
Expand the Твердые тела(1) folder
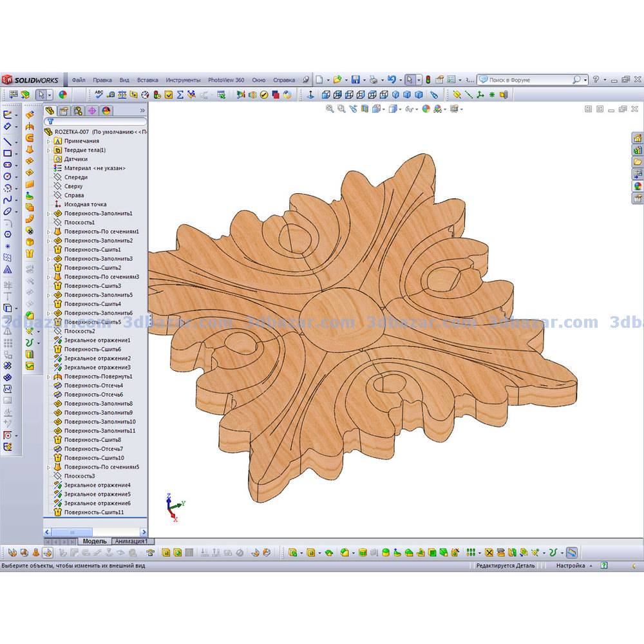(x=48, y=150)
